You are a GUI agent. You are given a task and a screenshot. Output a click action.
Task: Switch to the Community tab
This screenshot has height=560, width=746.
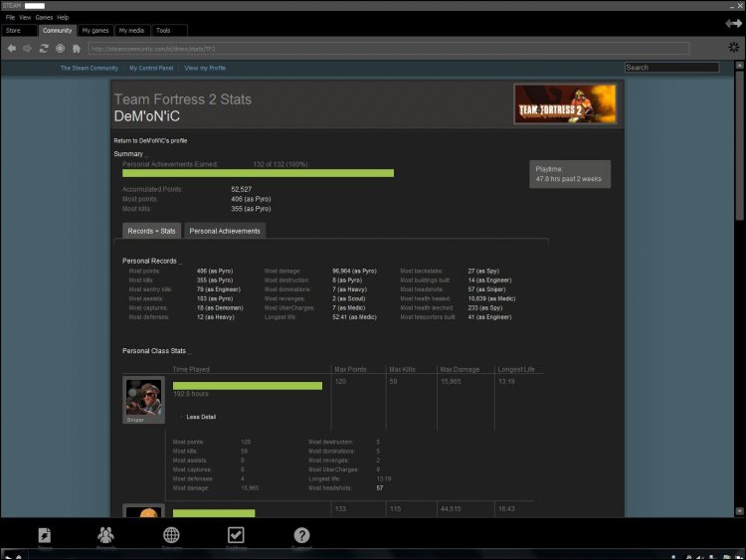57,31
